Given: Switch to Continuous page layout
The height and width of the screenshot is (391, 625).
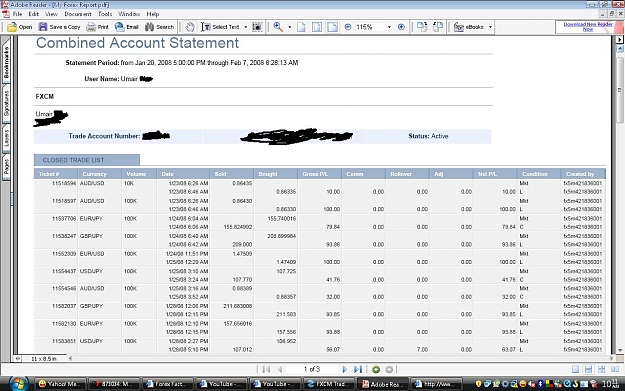Looking at the screenshot, I should (588, 369).
